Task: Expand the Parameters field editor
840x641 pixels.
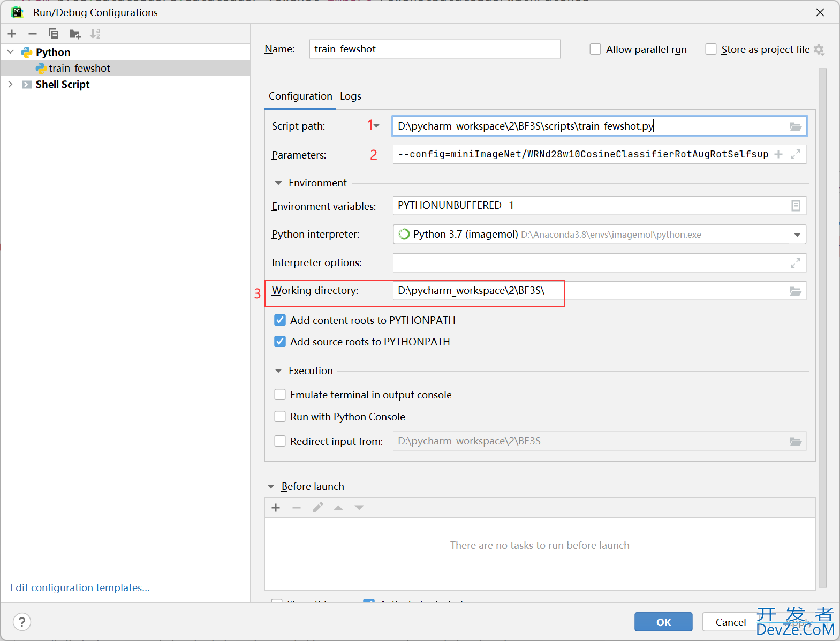Action: (x=796, y=154)
